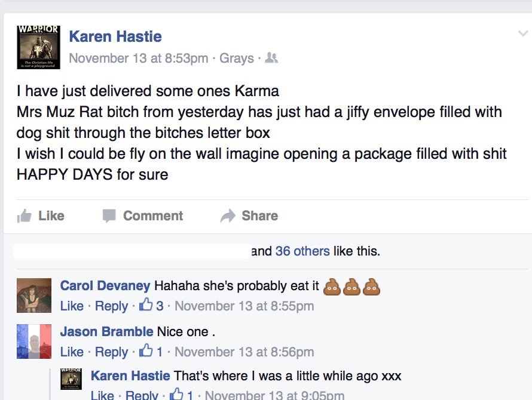The image size is (532, 400).
Task: Open the post author's profile picture
Action: coord(38,47)
